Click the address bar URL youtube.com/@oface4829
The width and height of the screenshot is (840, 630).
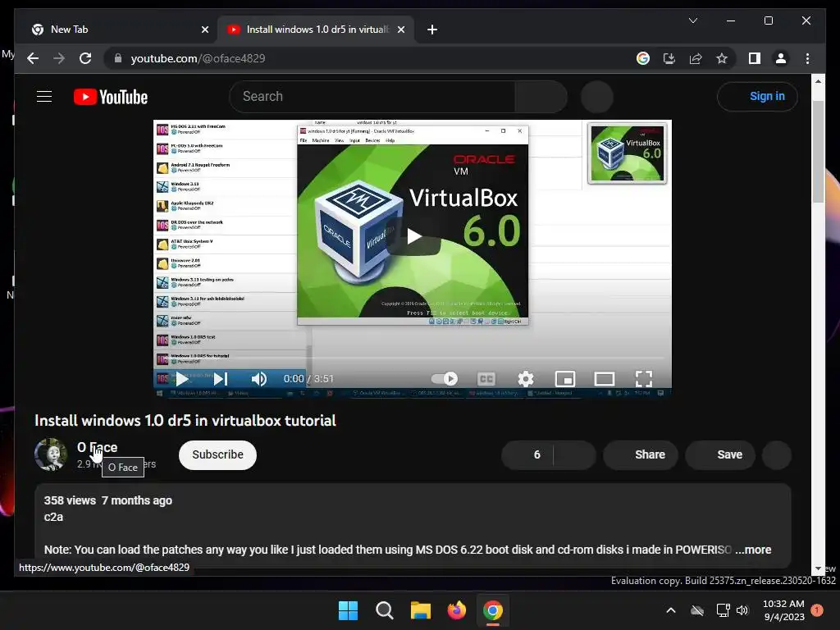199,58
